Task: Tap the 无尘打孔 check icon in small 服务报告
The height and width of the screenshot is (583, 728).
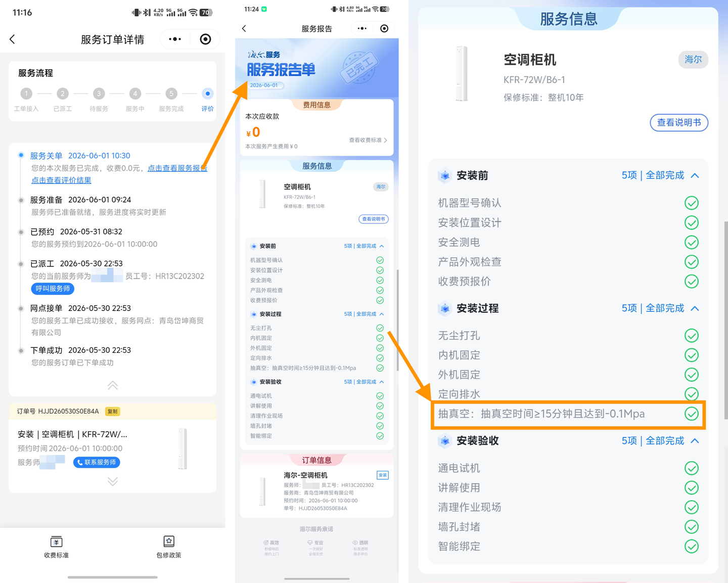Action: 380,328
